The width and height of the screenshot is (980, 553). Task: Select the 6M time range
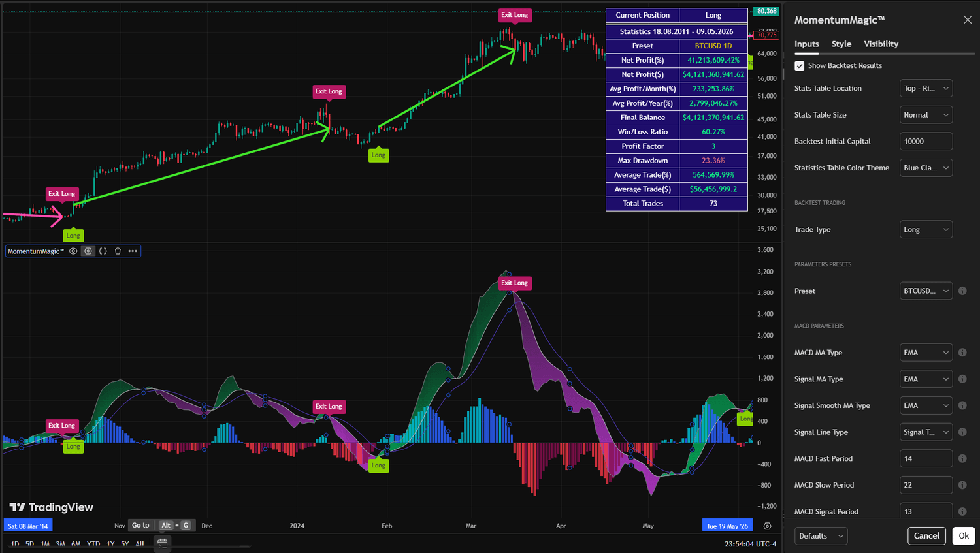click(76, 544)
